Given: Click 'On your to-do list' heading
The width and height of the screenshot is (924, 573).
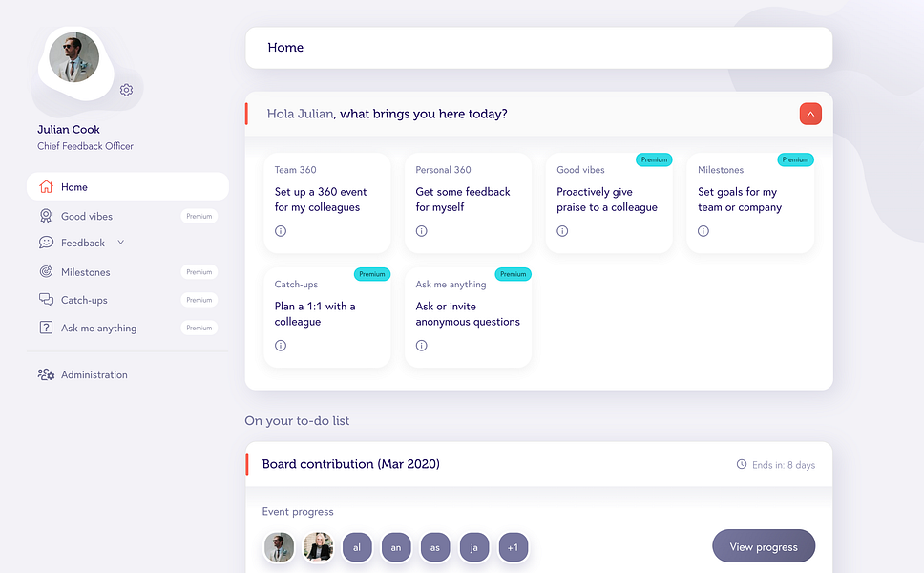Looking at the screenshot, I should point(297,421).
